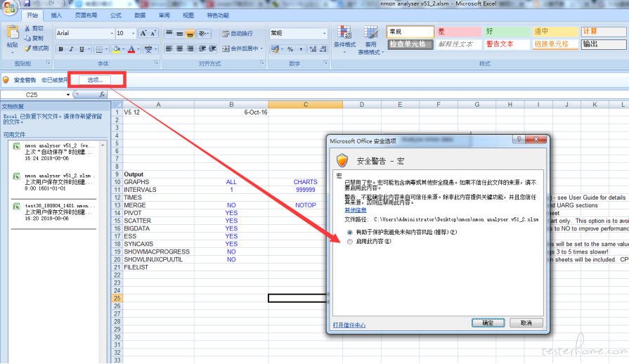Viewport: 629px width, 364px height.
Task: Expand Merge and Center (合并后居中) dropdown
Action: coord(261,48)
